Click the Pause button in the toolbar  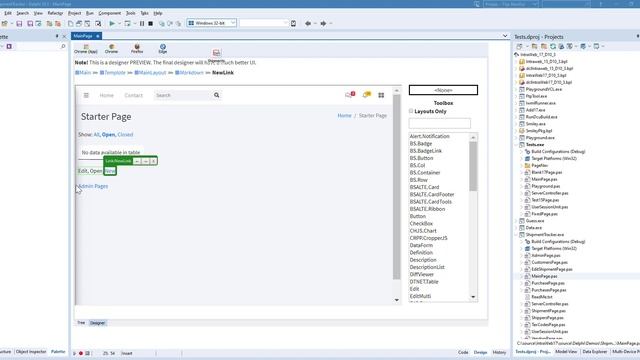click(x=142, y=23)
